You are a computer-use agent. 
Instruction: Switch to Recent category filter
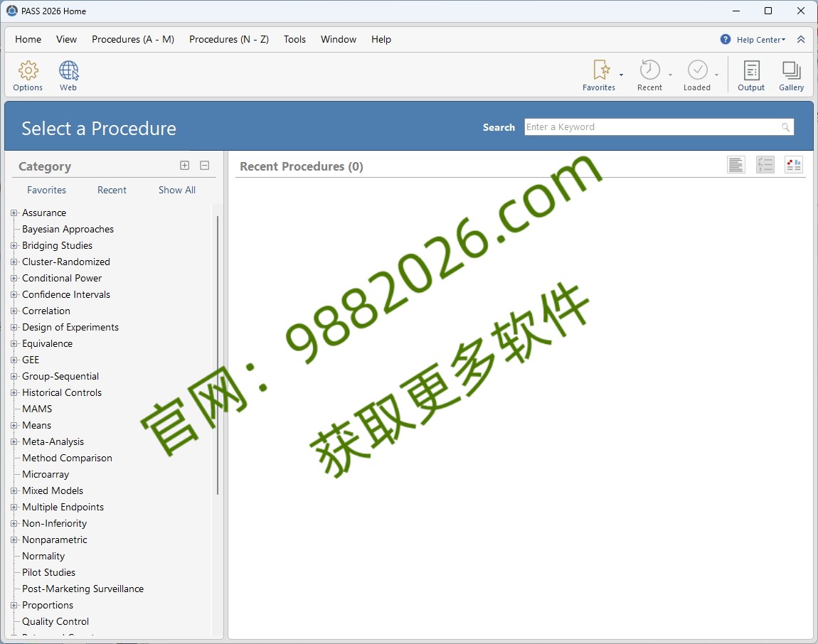(112, 190)
